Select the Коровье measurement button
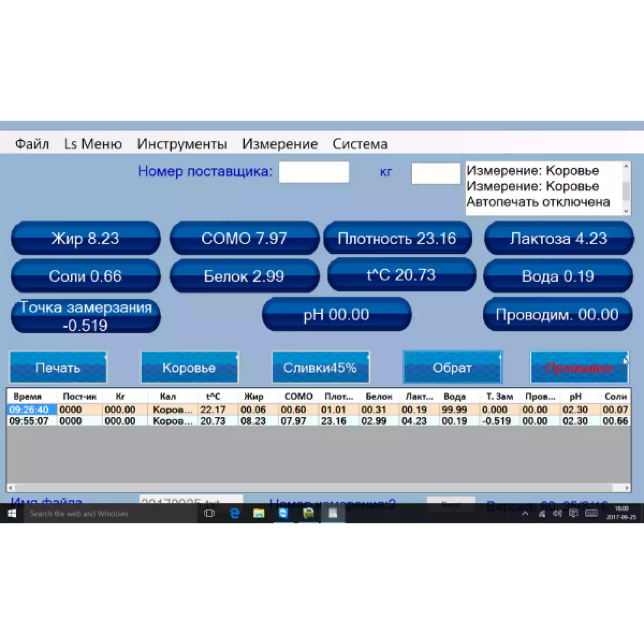This screenshot has height=644, width=644. point(189,368)
